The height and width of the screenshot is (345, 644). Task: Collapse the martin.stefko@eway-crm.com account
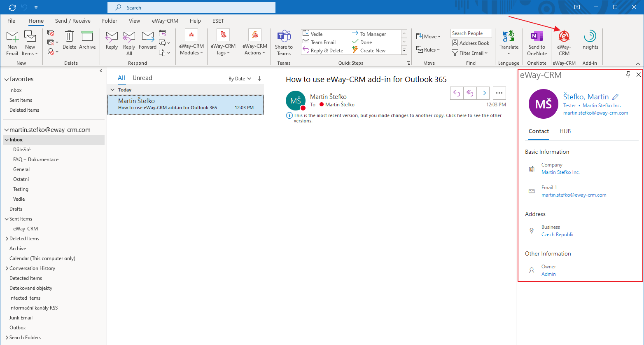coord(6,130)
